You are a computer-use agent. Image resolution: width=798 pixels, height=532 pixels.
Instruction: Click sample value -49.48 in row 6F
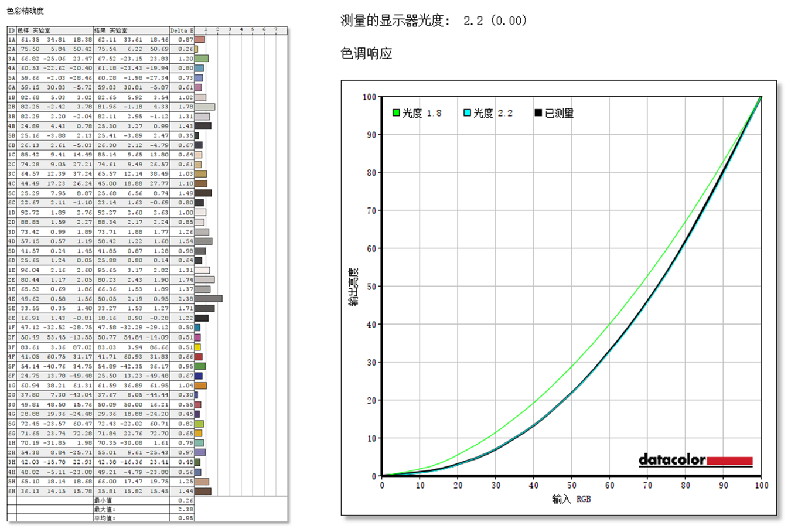(x=81, y=376)
